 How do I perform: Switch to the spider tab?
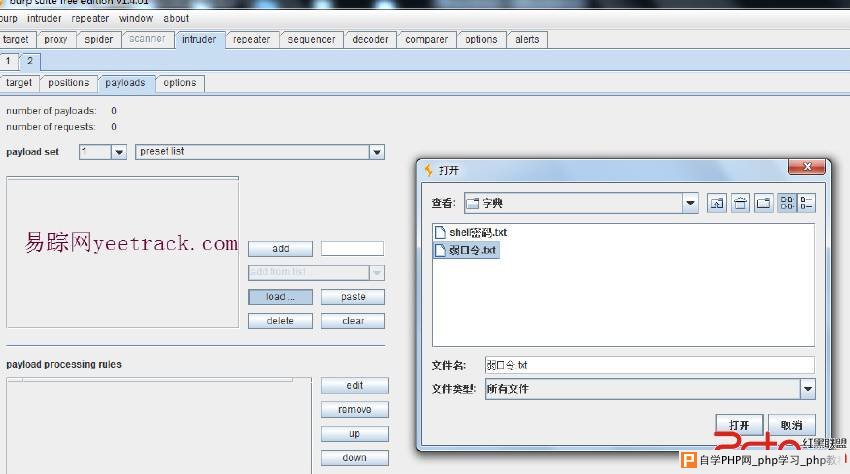click(x=99, y=40)
